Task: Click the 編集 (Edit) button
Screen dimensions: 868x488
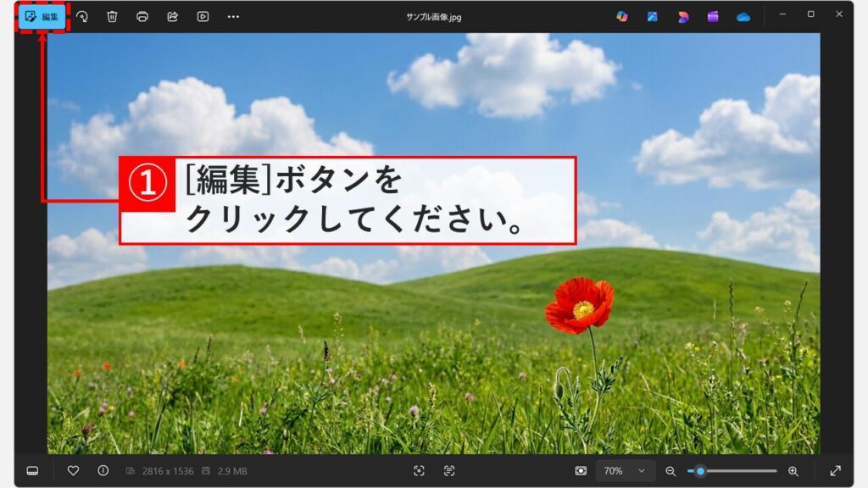Action: (x=41, y=14)
